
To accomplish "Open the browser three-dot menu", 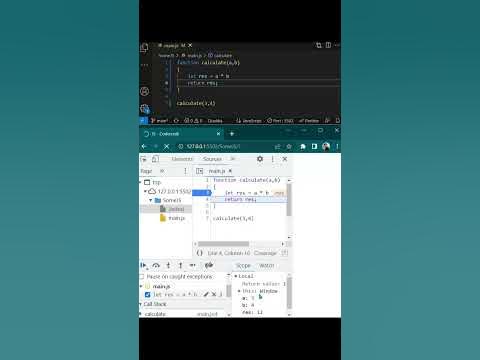I will pyautogui.click(x=337, y=146).
